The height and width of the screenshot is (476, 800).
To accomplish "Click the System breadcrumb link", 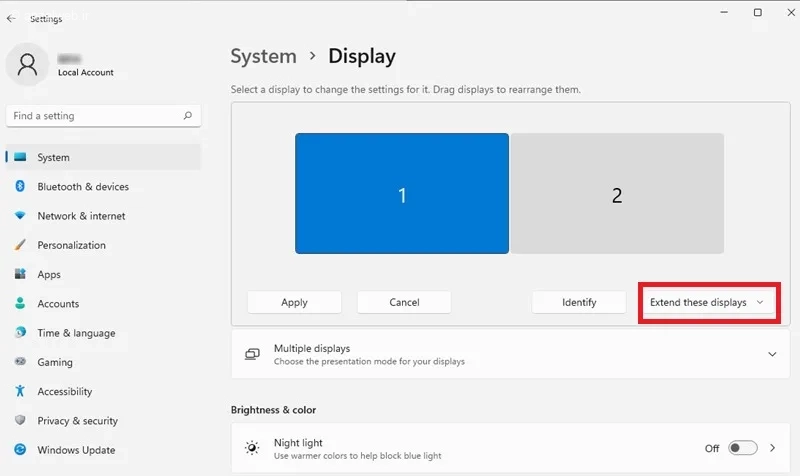I will (263, 56).
